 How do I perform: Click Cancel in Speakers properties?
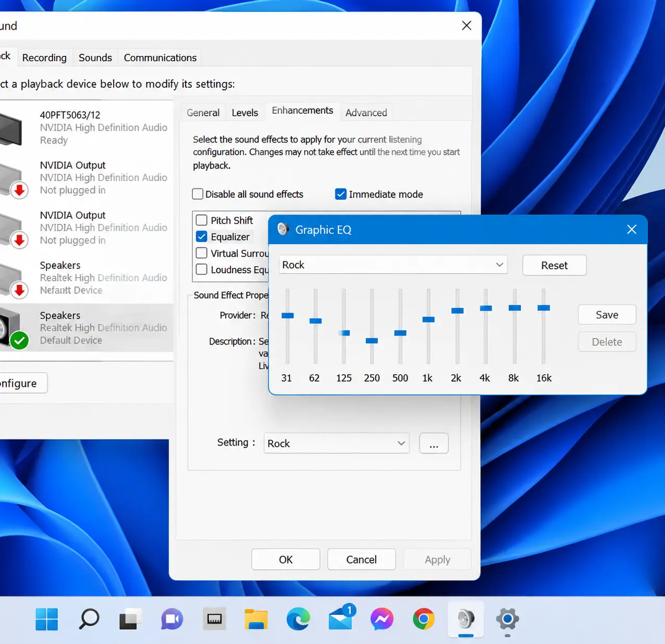(x=361, y=559)
